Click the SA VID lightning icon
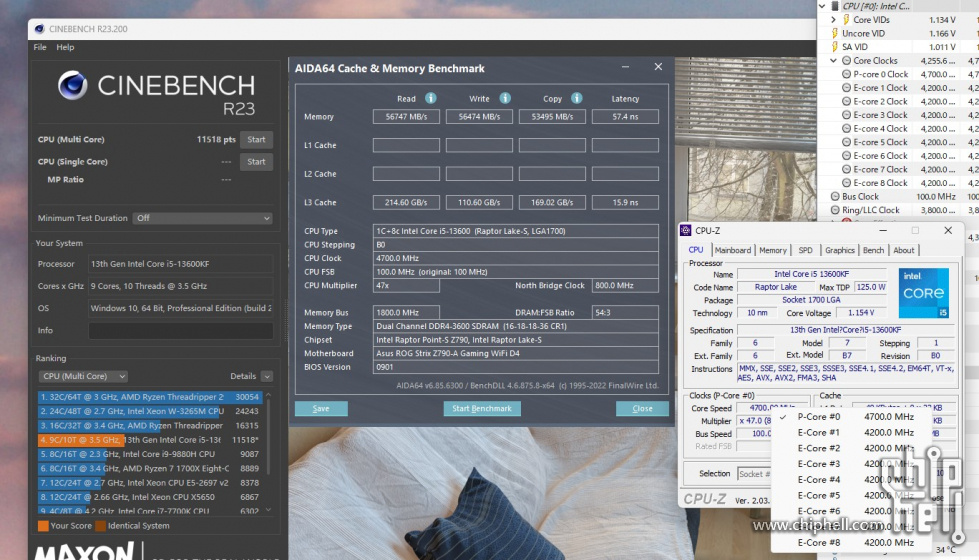 coord(835,47)
